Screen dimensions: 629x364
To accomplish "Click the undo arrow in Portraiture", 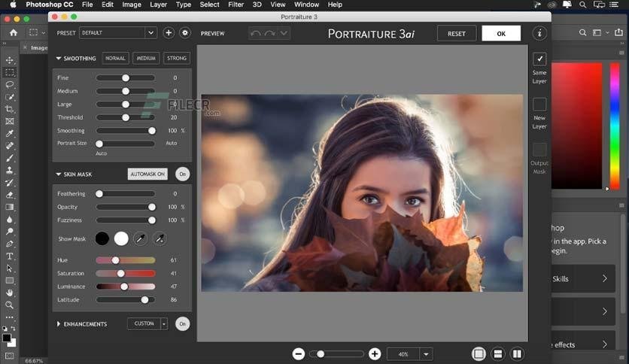I will point(256,33).
